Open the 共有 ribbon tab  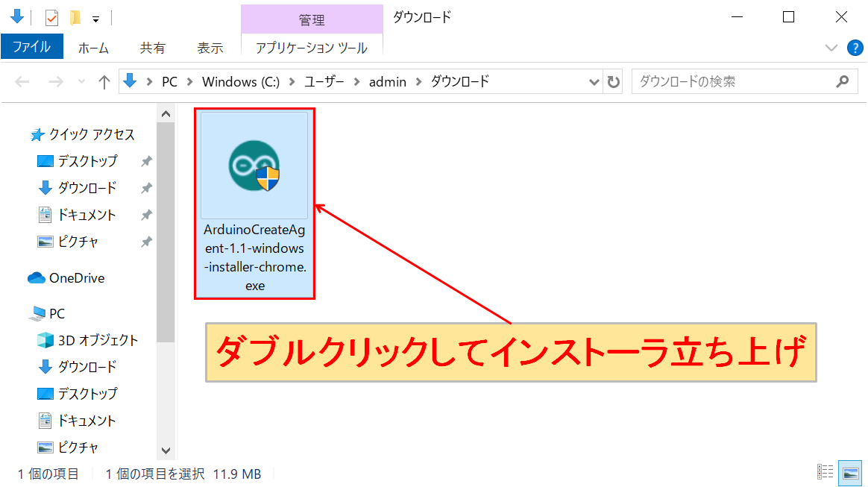[153, 48]
